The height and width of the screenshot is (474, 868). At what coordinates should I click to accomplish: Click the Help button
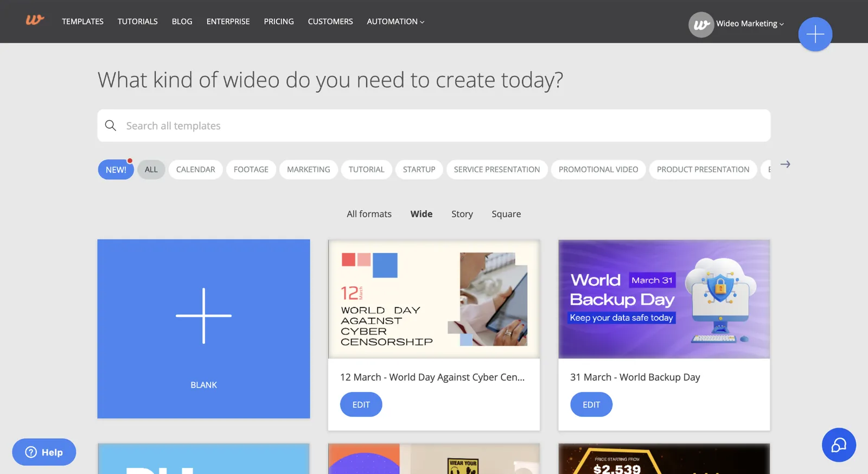[44, 452]
